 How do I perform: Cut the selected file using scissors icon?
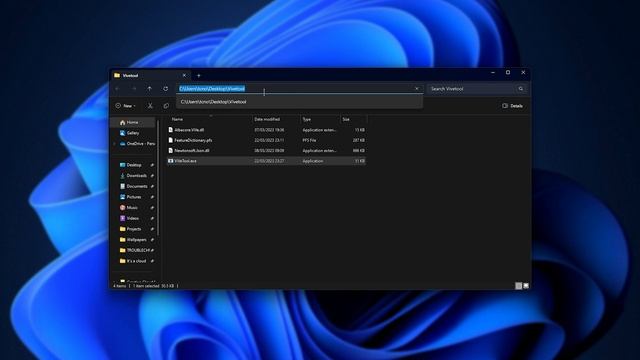[150, 106]
